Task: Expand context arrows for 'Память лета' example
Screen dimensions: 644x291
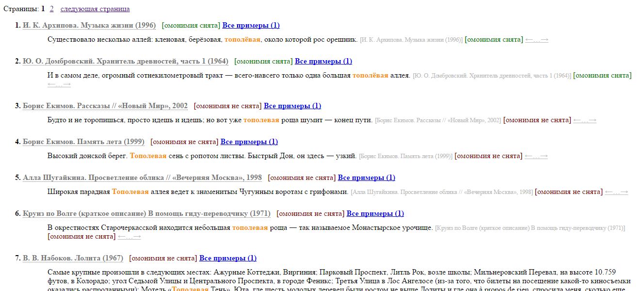Action: pos(536,156)
